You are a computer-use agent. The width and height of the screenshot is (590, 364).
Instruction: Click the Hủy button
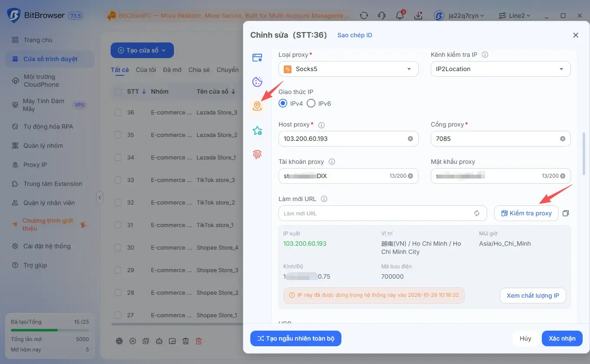pos(525,338)
